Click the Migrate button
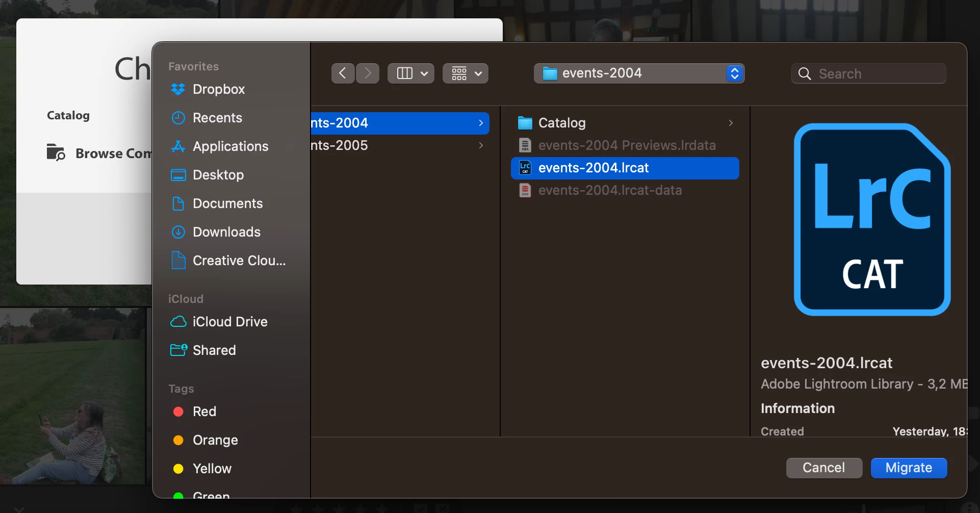 (909, 468)
